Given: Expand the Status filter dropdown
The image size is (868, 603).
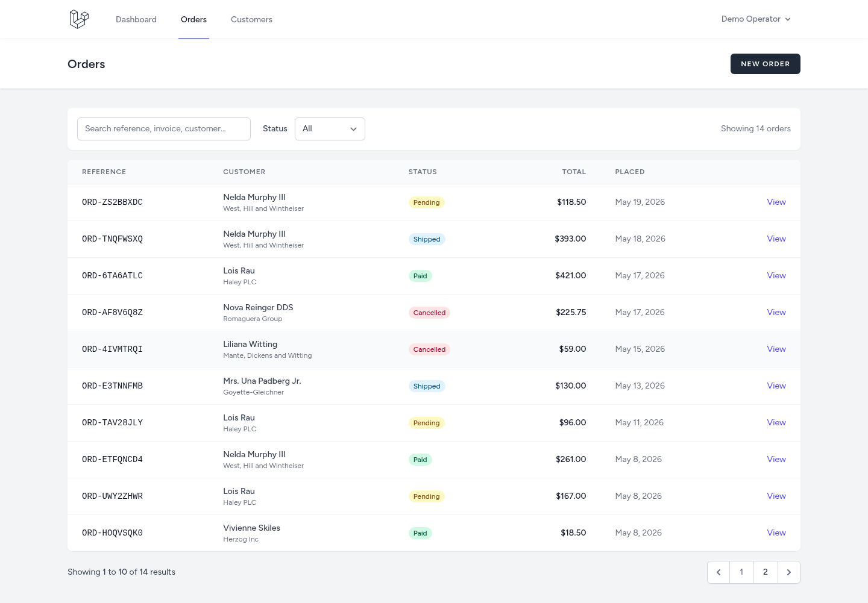Looking at the screenshot, I should [x=330, y=129].
